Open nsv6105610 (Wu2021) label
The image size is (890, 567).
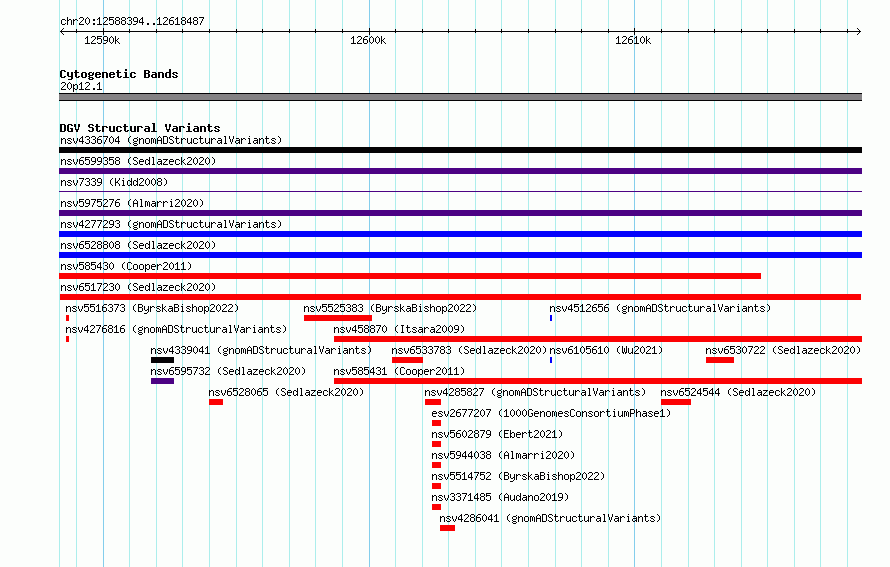click(x=606, y=350)
